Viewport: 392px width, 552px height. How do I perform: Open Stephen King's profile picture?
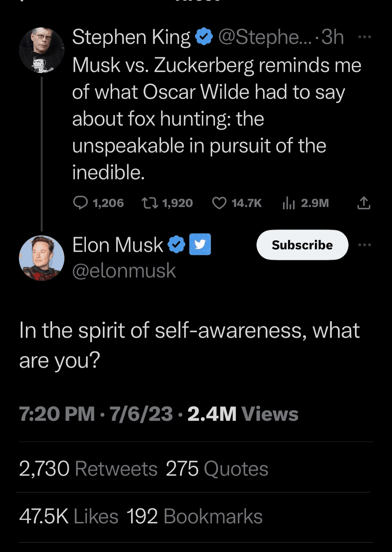pos(41,50)
